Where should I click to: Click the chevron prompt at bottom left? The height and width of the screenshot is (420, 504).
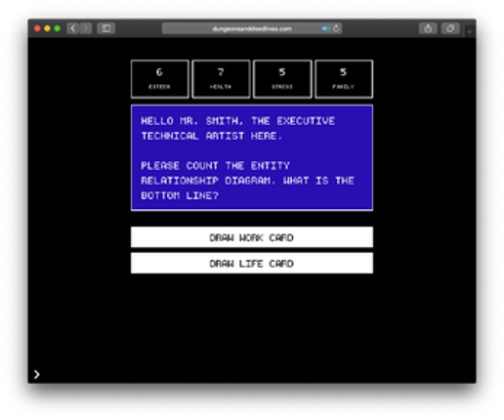coord(37,374)
